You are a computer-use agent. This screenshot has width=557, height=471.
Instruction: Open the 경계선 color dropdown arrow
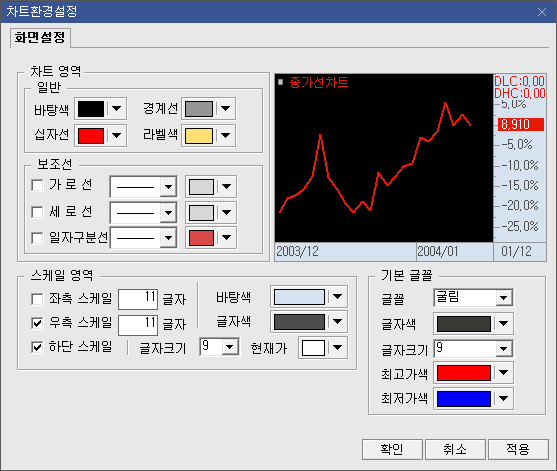point(226,109)
